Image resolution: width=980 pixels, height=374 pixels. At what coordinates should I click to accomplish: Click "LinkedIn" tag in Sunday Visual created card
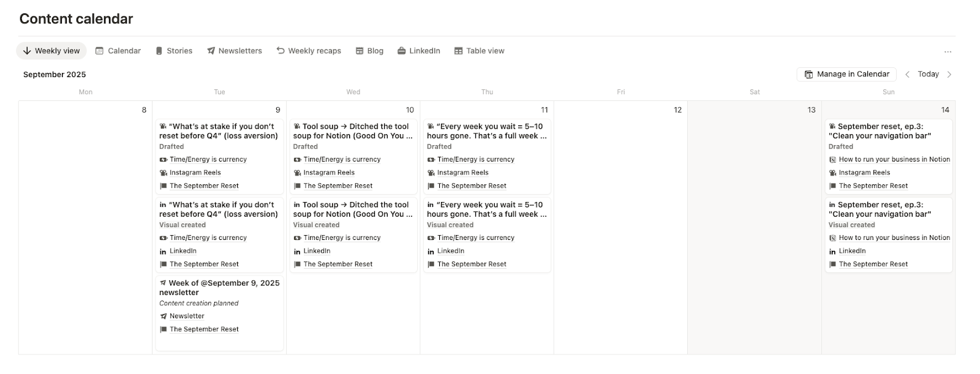pyautogui.click(x=852, y=252)
